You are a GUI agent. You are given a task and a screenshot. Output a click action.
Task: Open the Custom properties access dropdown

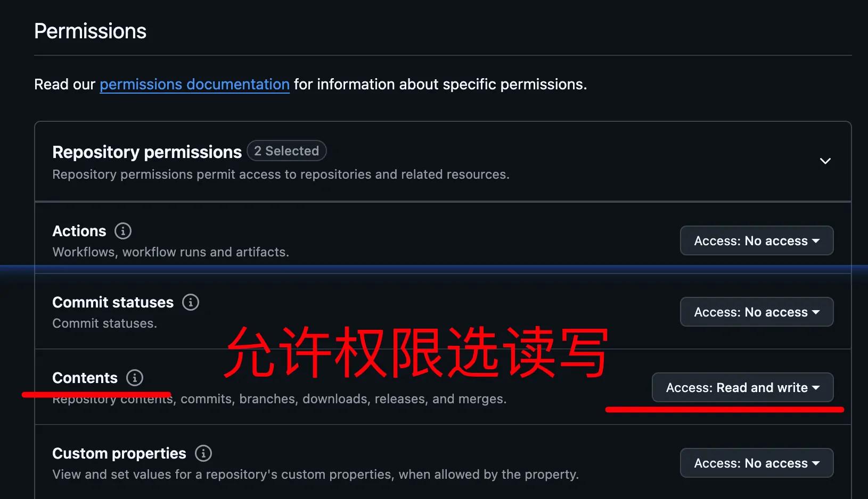[x=757, y=463]
